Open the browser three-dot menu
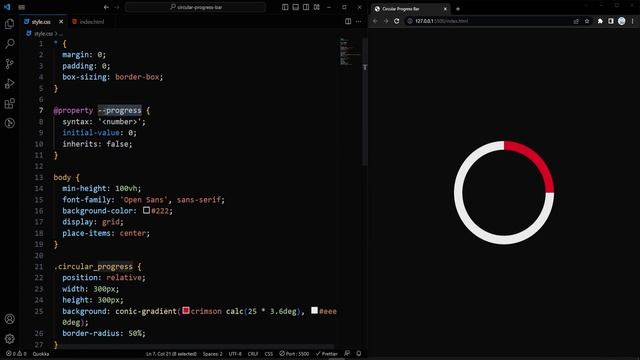640x360 pixels. tap(633, 21)
